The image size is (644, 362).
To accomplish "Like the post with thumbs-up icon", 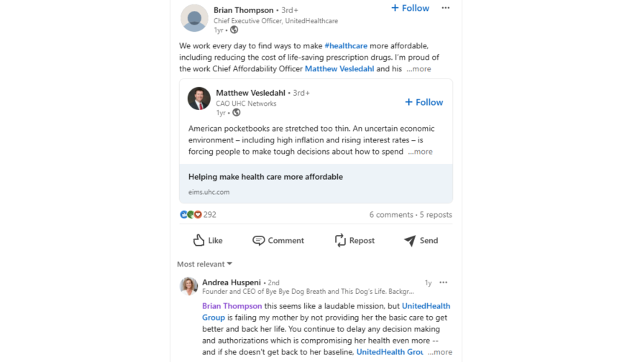I will click(199, 240).
